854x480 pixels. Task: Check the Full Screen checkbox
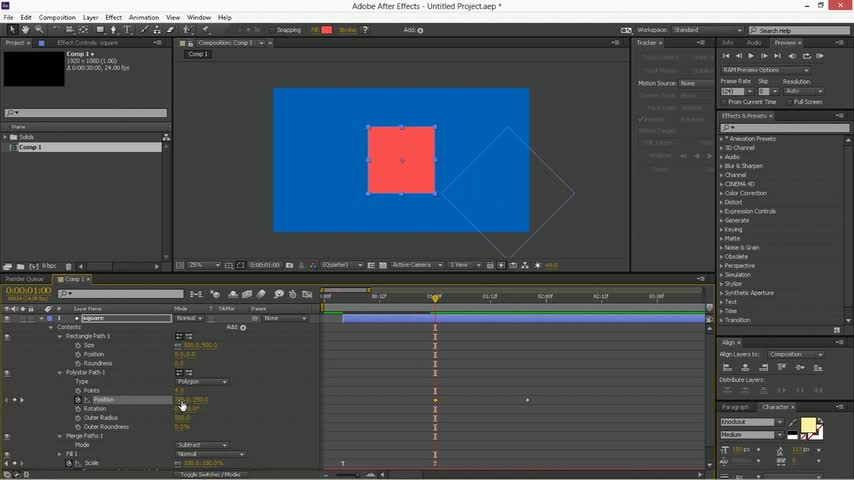click(x=789, y=102)
